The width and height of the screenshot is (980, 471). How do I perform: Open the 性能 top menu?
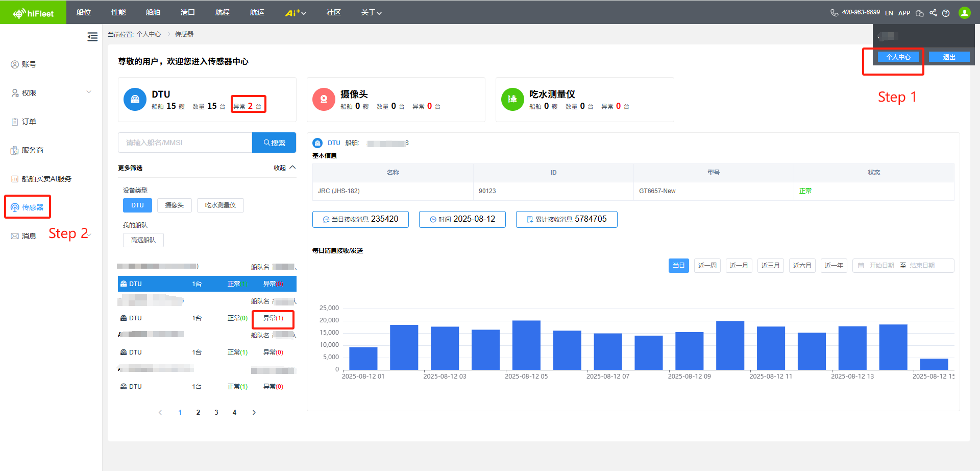118,12
